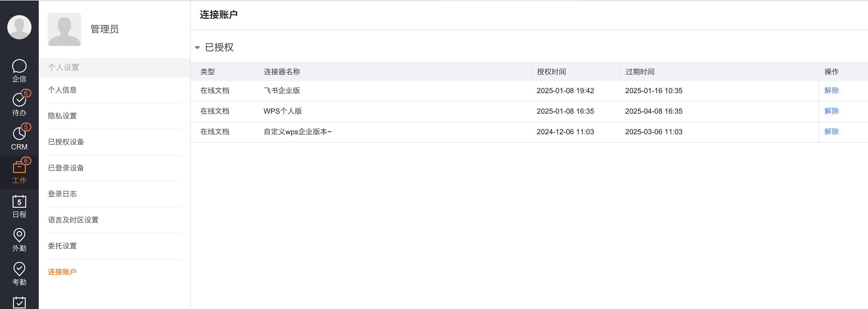Click the 自定义wps企业版本~ connector name
868x309 pixels.
pyautogui.click(x=298, y=132)
